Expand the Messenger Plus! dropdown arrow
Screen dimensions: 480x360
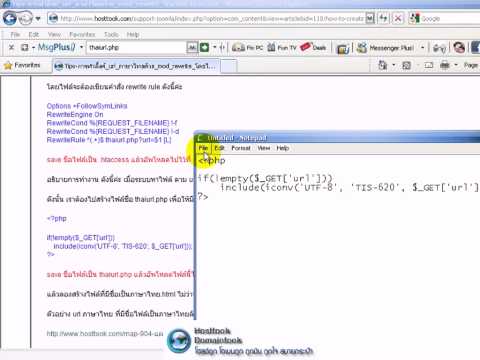pyautogui.click(x=422, y=48)
